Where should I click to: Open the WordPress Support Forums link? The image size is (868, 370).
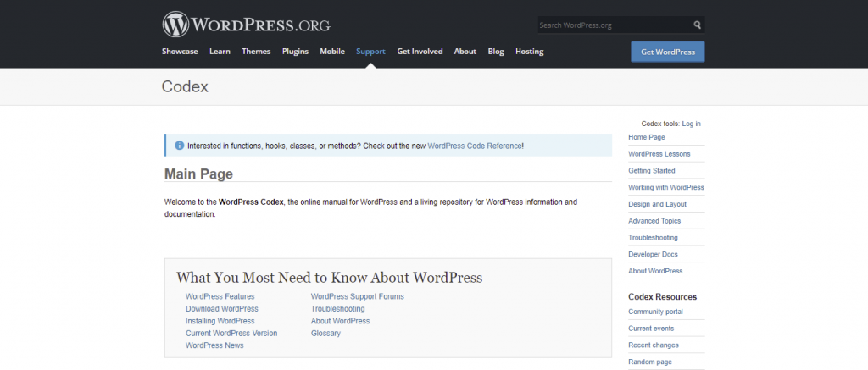coord(358,296)
